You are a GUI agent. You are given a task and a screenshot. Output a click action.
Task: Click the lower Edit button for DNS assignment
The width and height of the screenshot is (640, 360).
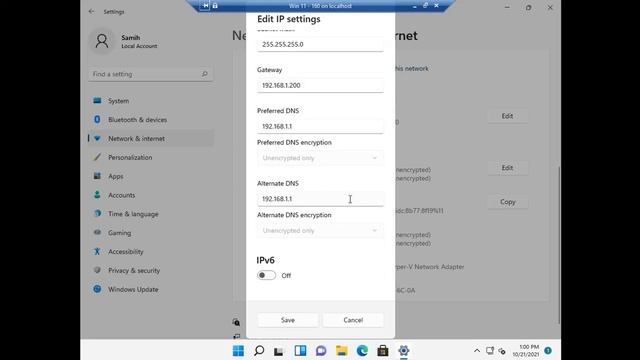pos(507,168)
